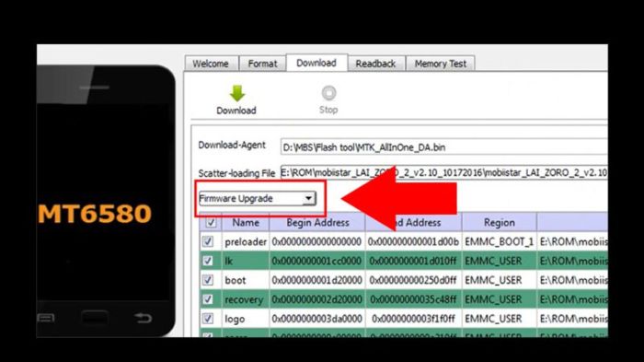Click the green Download arrow icon

click(237, 93)
